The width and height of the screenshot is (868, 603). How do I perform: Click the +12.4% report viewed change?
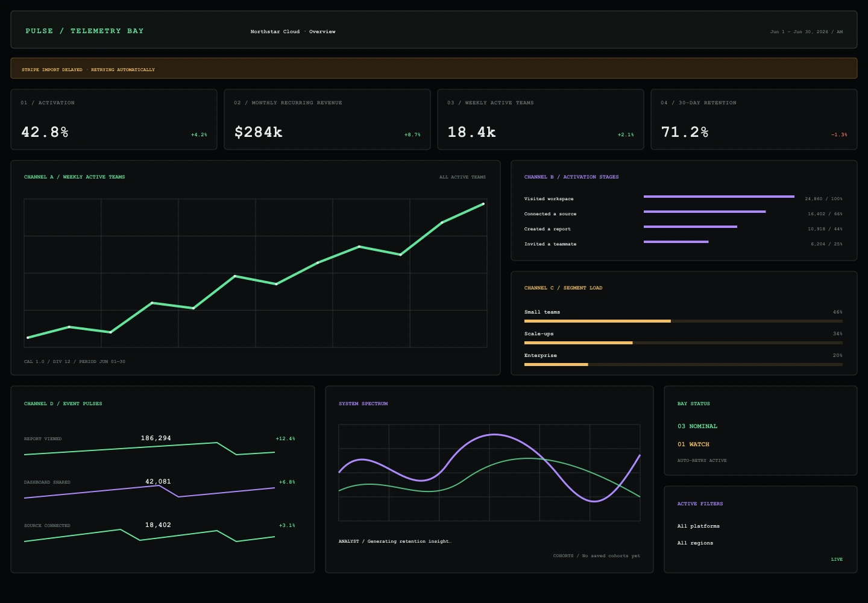coord(285,438)
